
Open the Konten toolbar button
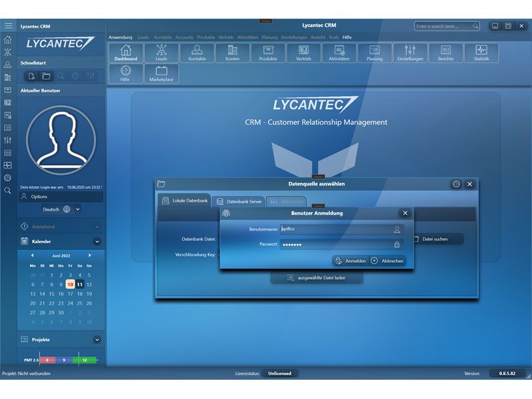[x=232, y=53]
